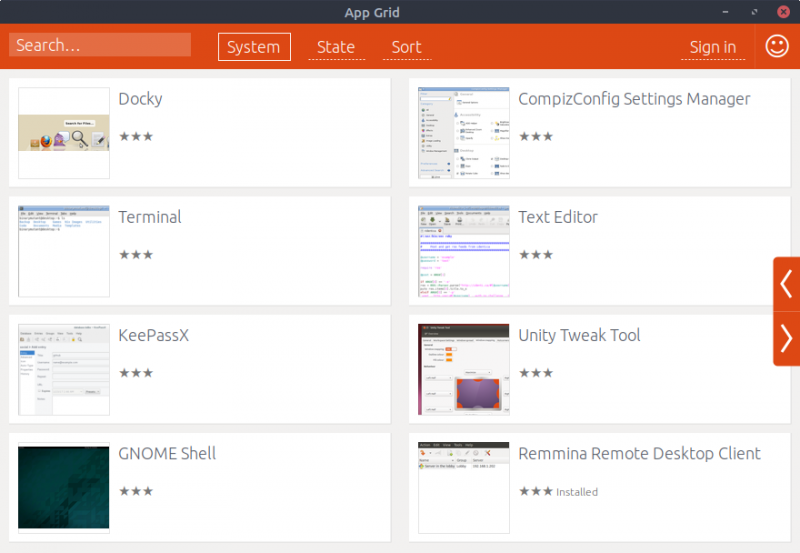Go to previous page with left chevron
Image resolution: width=800 pixels, height=553 pixels.
786,283
